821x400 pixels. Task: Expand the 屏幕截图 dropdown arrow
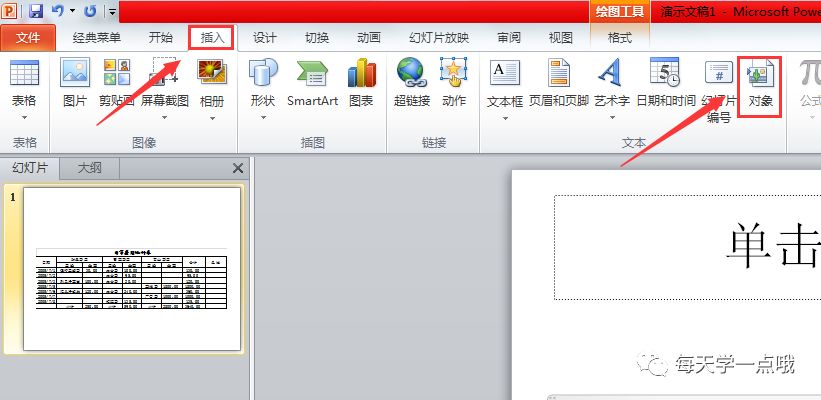165,118
